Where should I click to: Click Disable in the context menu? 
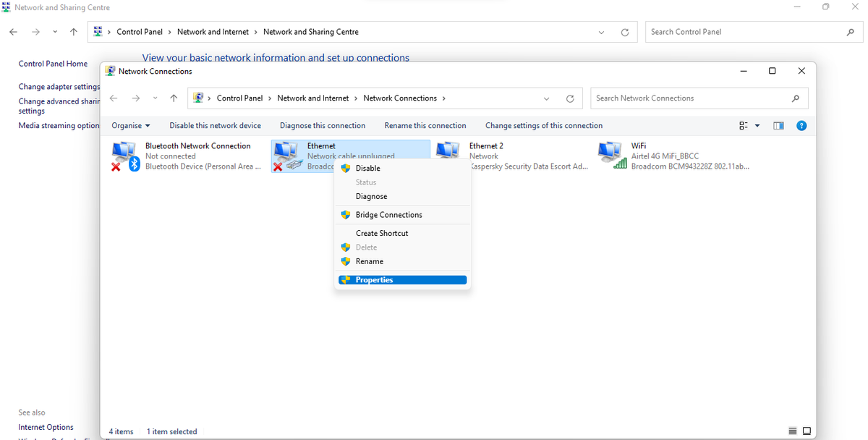367,169
